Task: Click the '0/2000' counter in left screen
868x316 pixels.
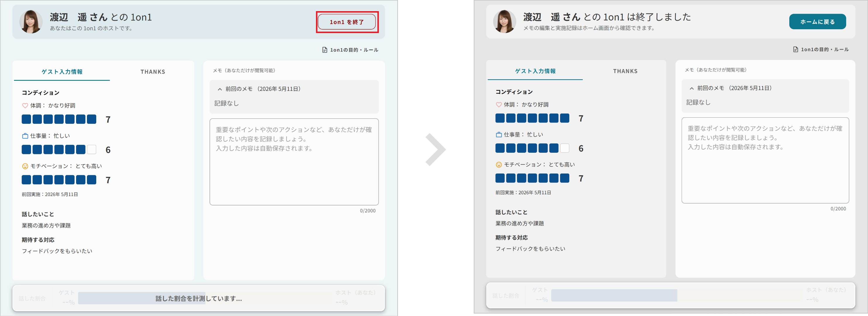Action: [x=368, y=211]
